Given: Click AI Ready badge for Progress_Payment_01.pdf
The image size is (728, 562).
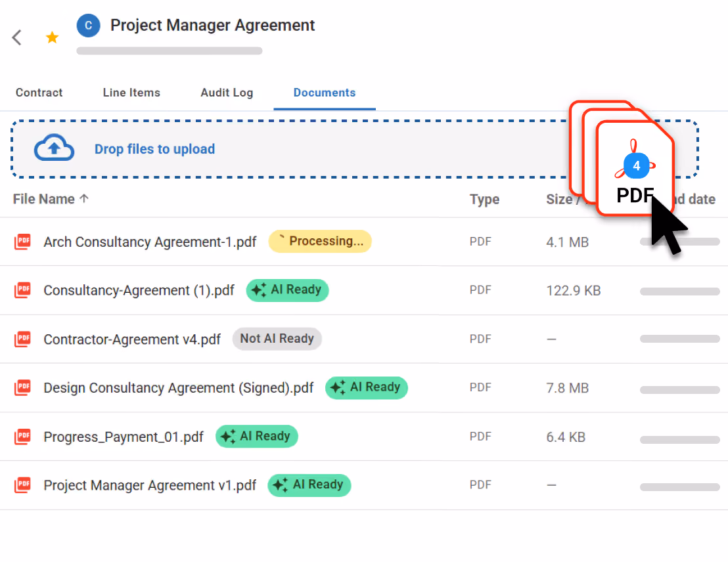Looking at the screenshot, I should point(257,437).
